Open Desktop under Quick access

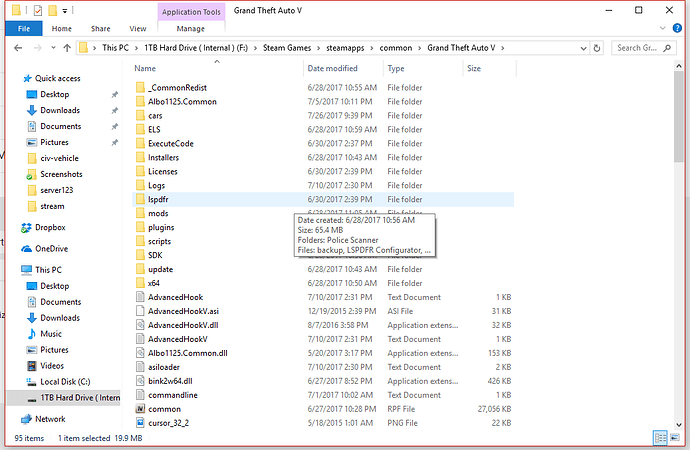coord(55,95)
